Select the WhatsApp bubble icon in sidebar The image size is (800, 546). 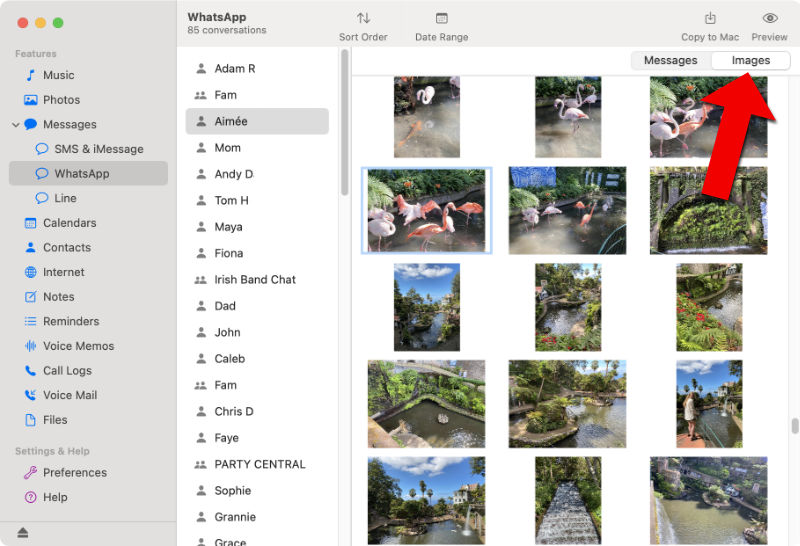point(42,173)
